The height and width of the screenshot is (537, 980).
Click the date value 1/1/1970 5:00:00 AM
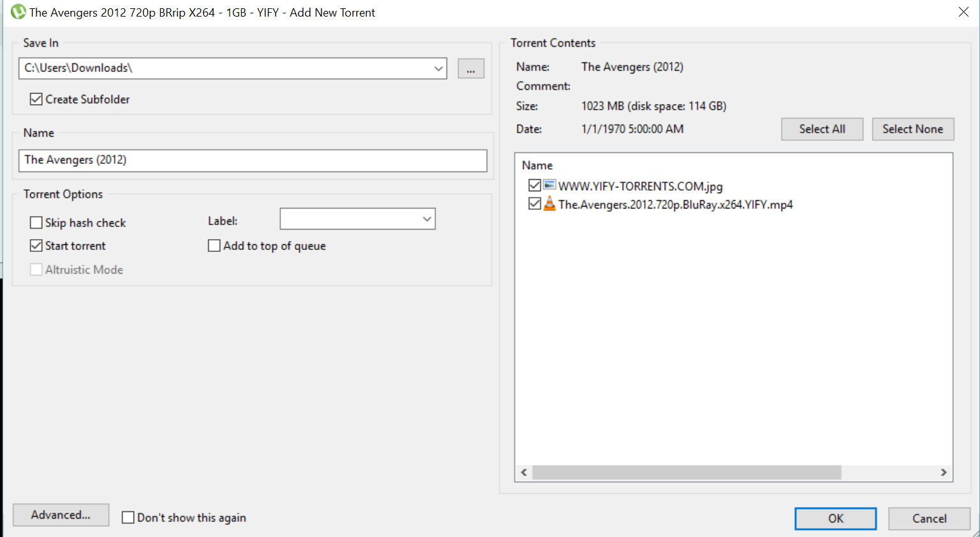tap(632, 129)
